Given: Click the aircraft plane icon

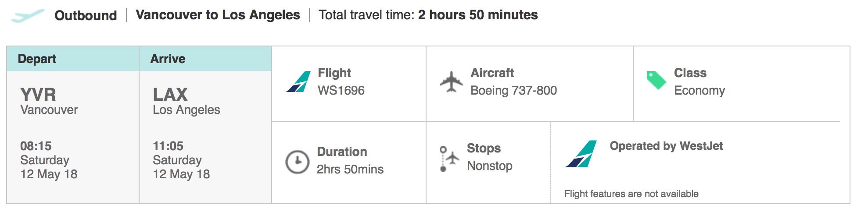Looking at the screenshot, I should pos(451,81).
